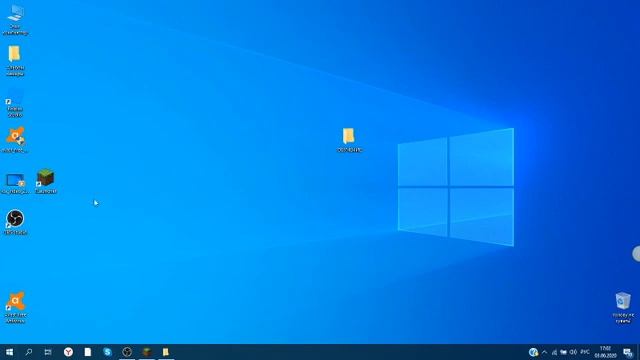Select the orange Avast icon with shield badge
This screenshot has height=360, width=640.
(x=15, y=140)
